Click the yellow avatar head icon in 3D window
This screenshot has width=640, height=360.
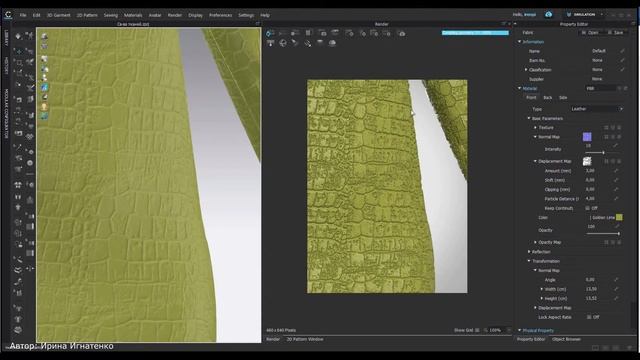[x=44, y=107]
